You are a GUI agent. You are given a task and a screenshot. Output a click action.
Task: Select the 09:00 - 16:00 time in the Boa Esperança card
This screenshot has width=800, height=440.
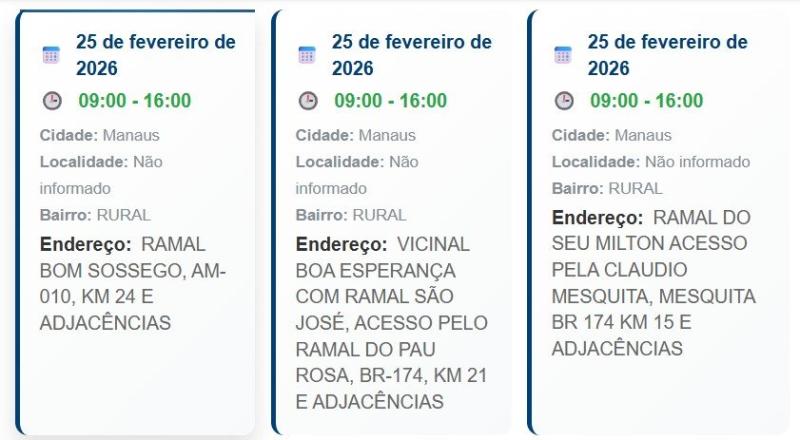[x=390, y=101]
